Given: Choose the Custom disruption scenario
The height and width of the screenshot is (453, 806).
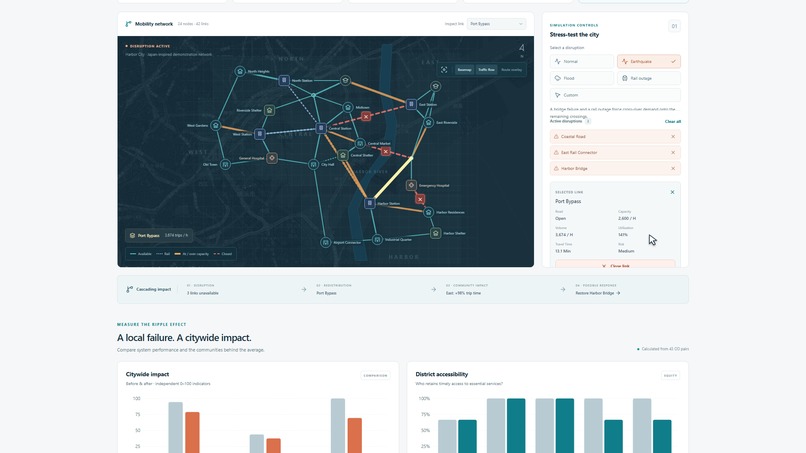Looking at the screenshot, I should [x=615, y=95].
